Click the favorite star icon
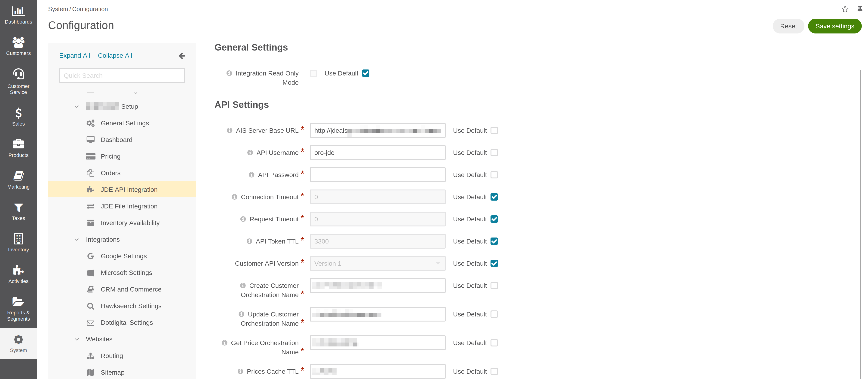Image resolution: width=868 pixels, height=379 pixels. (x=845, y=9)
